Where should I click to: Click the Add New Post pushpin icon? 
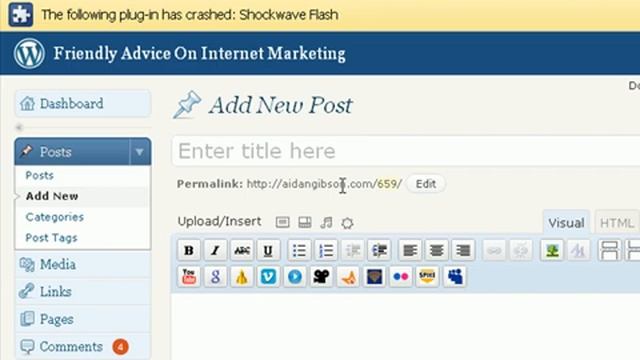tap(187, 105)
